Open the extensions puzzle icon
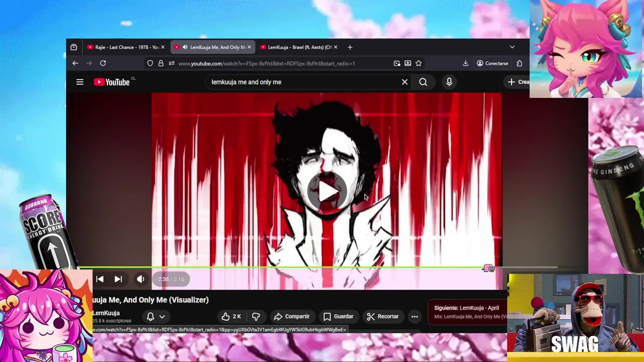The image size is (644, 362). pyautogui.click(x=519, y=63)
